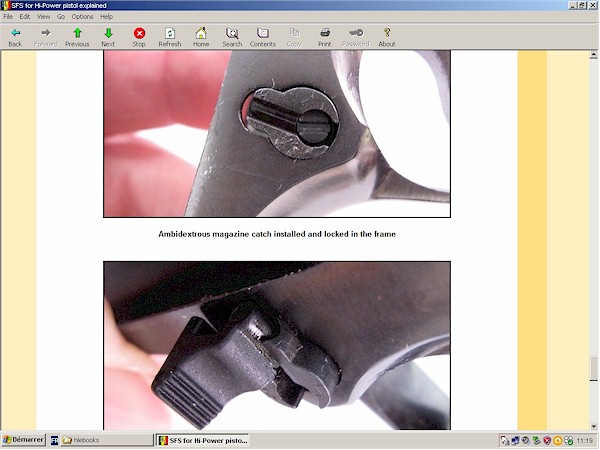Open the Edit menu
This screenshot has height=450, width=600.
coord(25,16)
